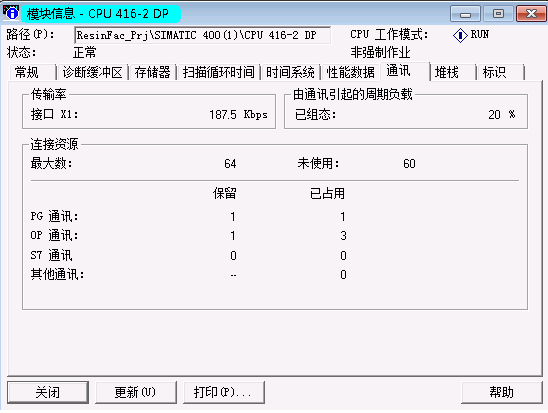548x413 pixels.
Task: Click the title text 模块信息 - CPU 416-2 DP
Action: [x=98, y=14]
